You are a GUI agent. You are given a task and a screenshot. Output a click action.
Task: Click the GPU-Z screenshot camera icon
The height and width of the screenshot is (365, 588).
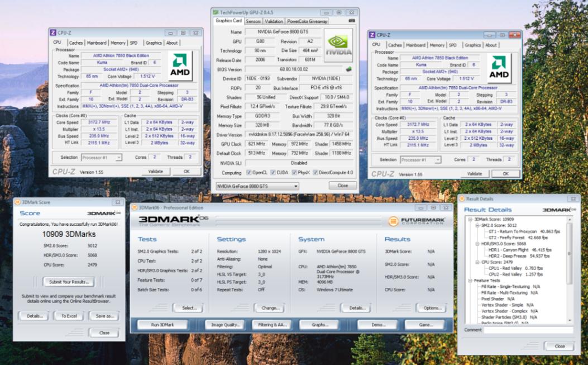coord(352,21)
